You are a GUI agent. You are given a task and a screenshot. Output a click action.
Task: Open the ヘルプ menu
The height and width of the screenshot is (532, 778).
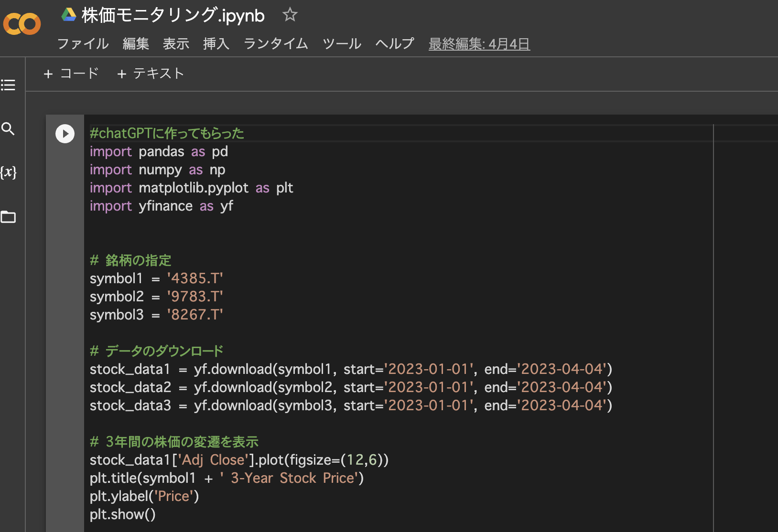click(x=395, y=44)
